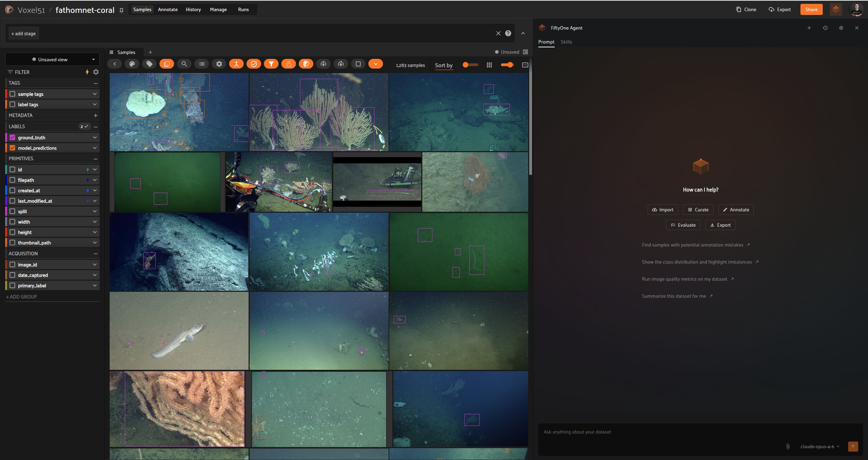Viewport: 868px width, 460px height.
Task: Open the tag samples tool
Action: point(149,64)
